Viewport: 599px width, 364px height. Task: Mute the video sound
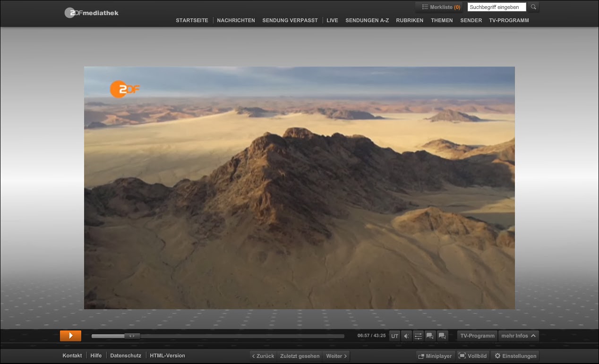(x=406, y=336)
